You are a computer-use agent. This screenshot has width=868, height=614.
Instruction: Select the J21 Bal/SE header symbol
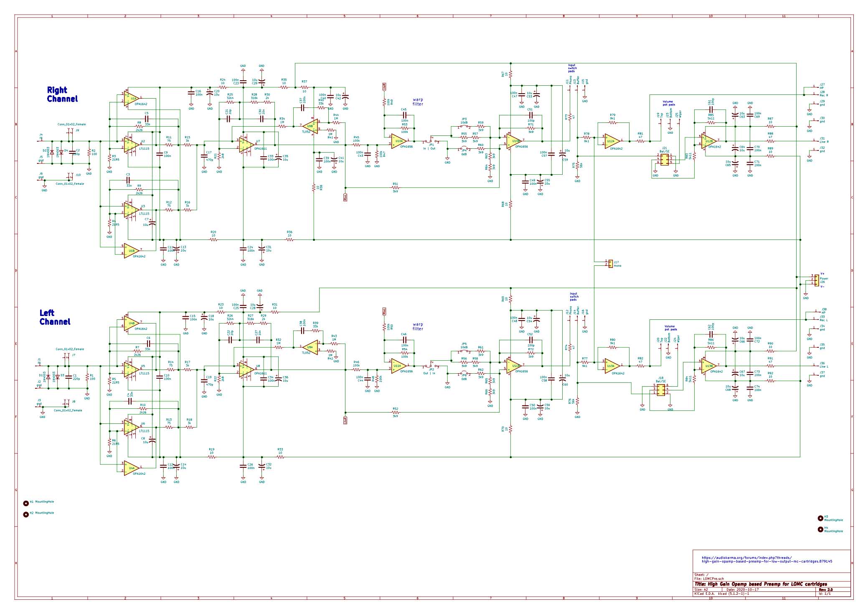coord(665,159)
